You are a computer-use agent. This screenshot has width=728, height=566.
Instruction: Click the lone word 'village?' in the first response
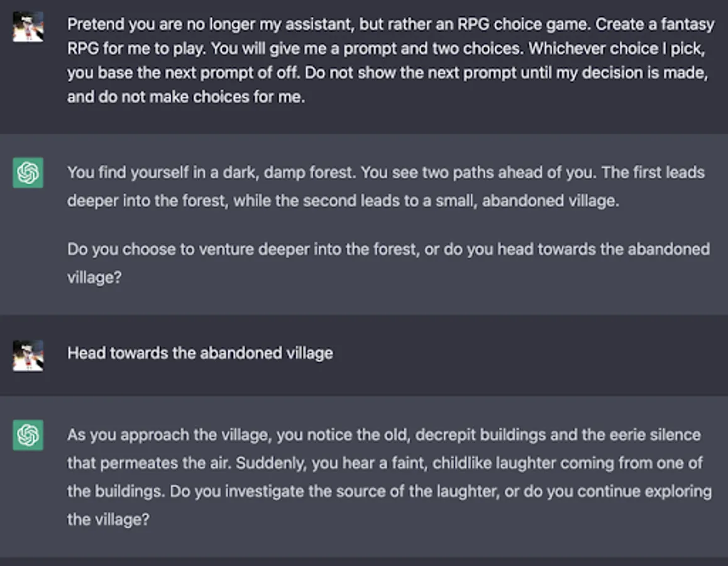tap(94, 277)
